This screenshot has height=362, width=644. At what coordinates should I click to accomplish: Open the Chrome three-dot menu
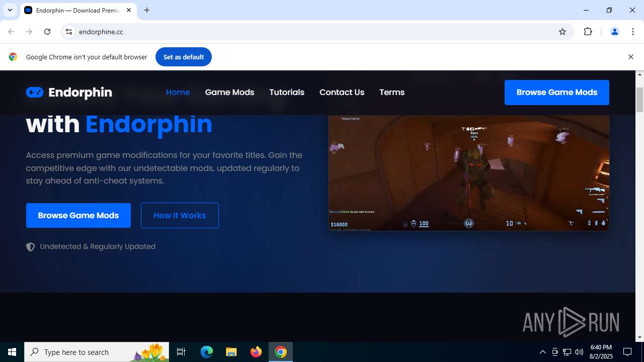(632, 32)
